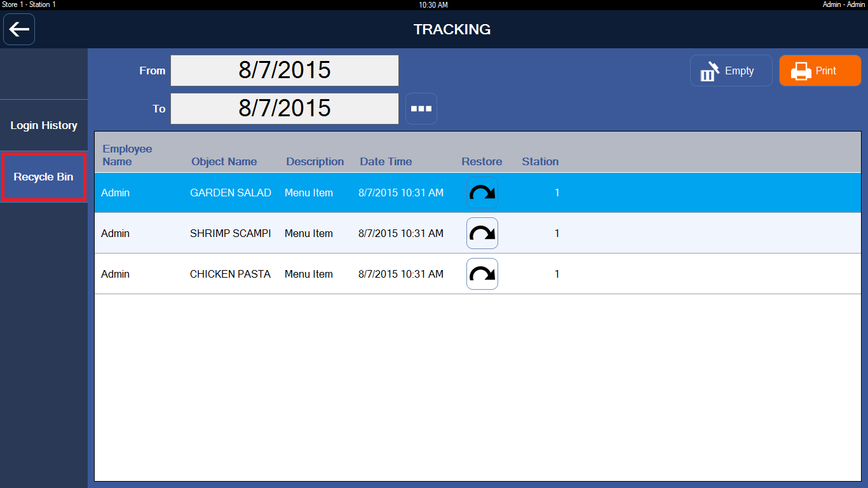Click station number in GARDEN SALAD row
Image resolution: width=868 pixels, height=488 pixels.
(557, 193)
